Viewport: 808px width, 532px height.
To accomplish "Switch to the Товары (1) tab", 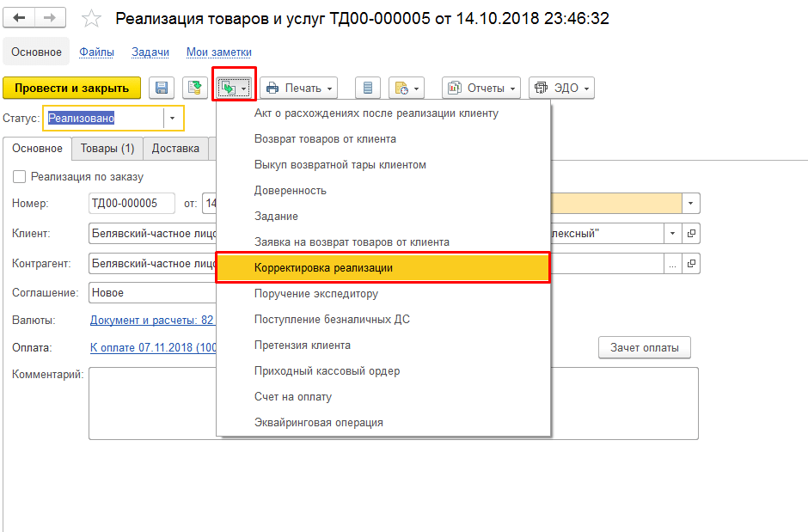I will click(107, 149).
